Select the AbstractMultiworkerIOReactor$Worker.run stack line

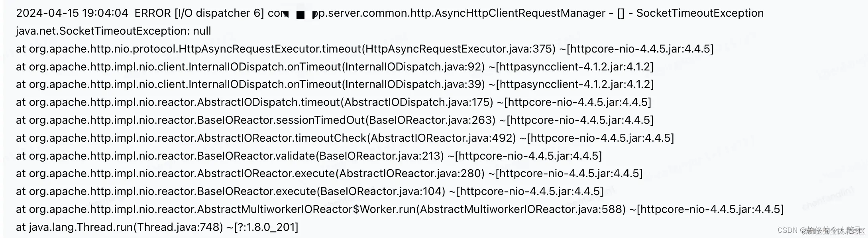400,209
